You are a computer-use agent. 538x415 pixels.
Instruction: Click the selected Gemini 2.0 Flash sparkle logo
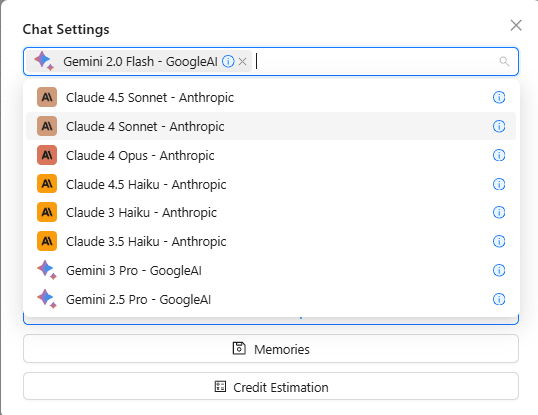click(44, 61)
